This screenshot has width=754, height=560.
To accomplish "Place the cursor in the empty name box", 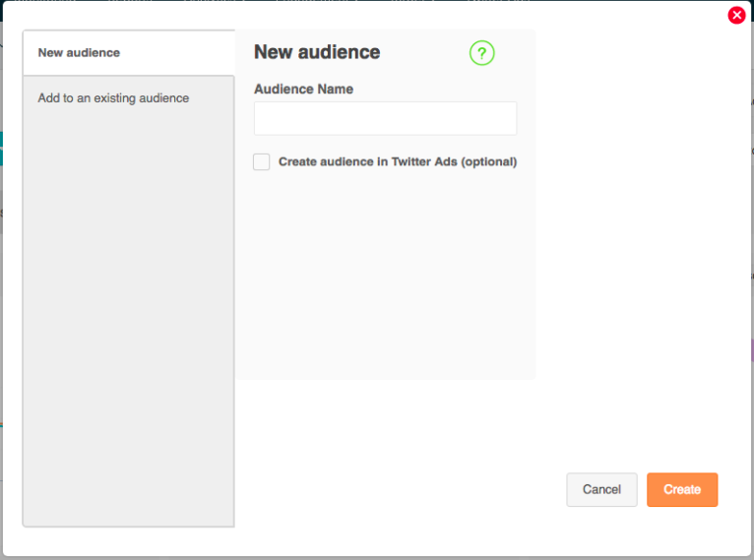I will click(x=385, y=118).
